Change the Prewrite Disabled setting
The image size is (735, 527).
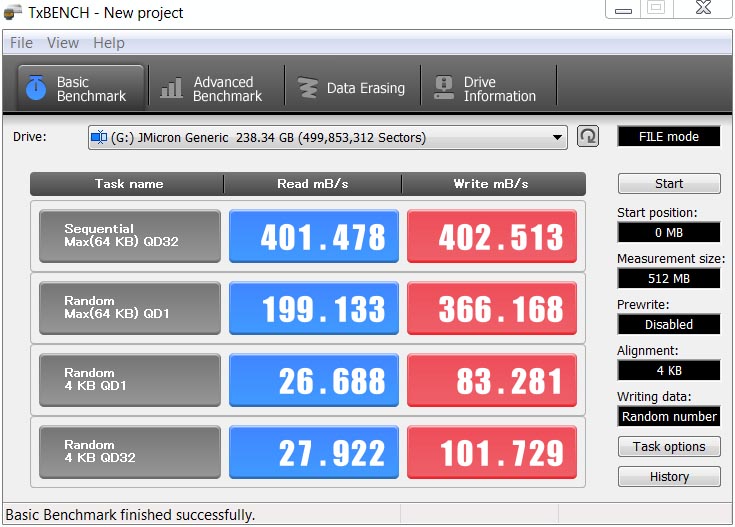(x=669, y=324)
